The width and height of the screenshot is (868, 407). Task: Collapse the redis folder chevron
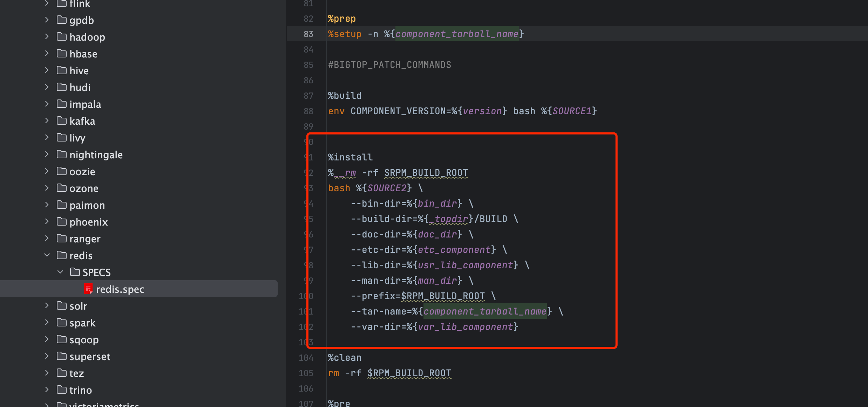coord(47,255)
